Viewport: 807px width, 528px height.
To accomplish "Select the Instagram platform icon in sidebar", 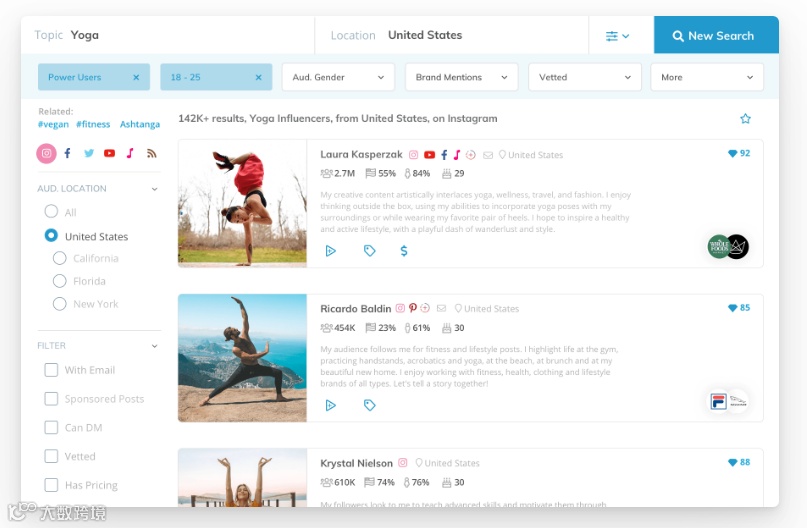I will (46, 153).
